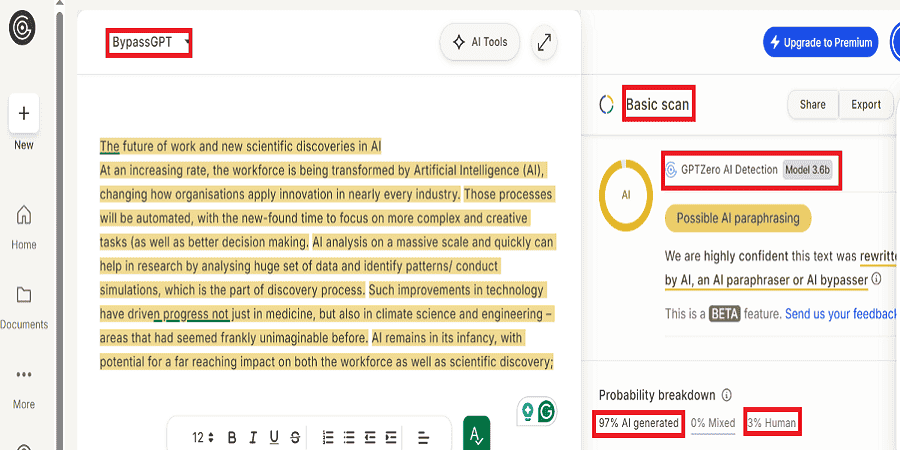
Task: Insert numbered list
Action: tap(328, 437)
